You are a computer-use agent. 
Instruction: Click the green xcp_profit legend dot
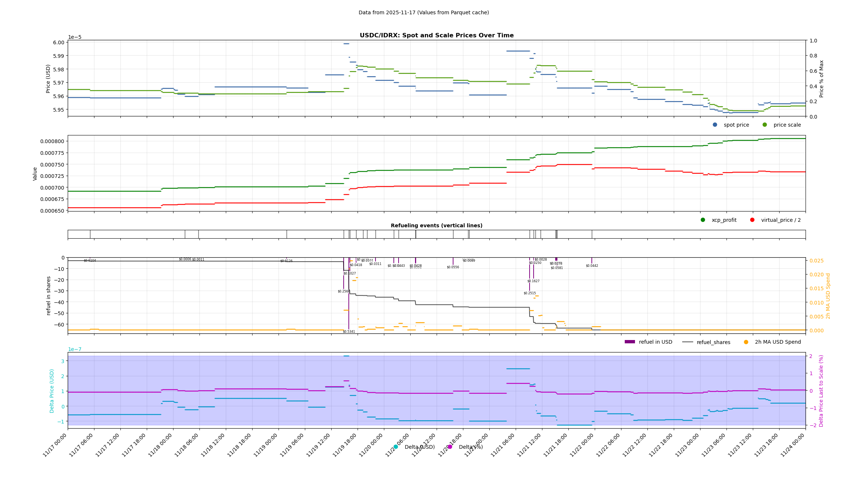[x=703, y=220]
